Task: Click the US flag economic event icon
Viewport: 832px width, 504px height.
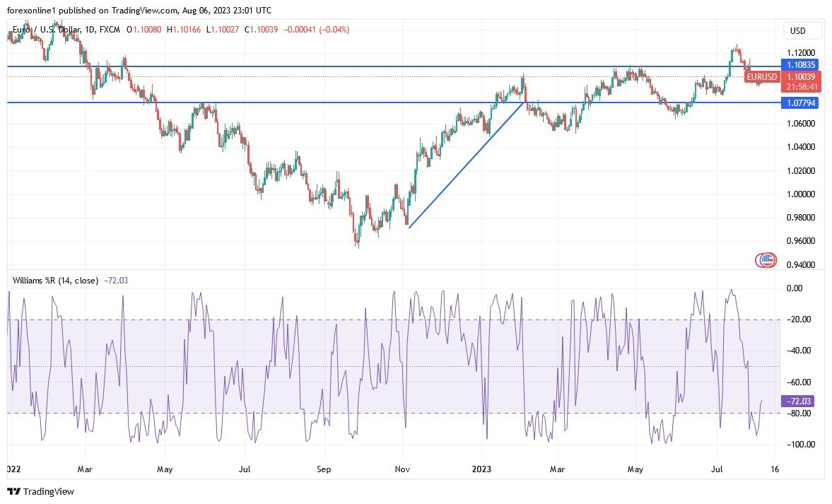Action: point(768,261)
